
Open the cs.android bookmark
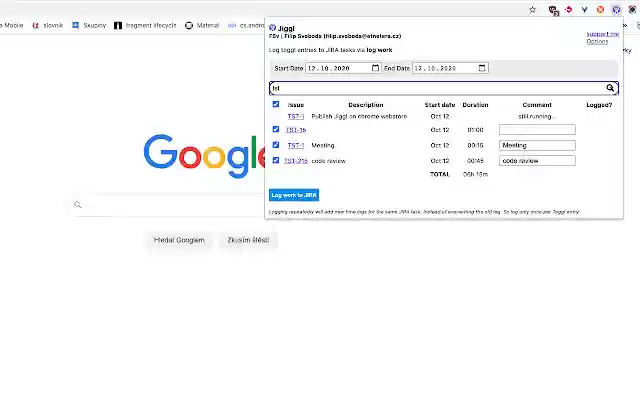click(x=246, y=25)
